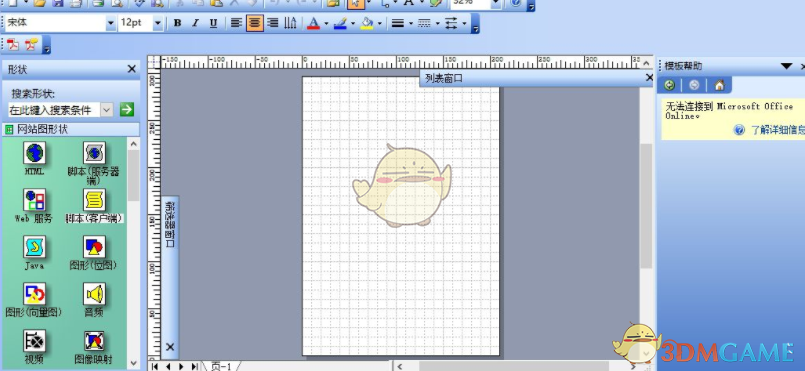805x371 pixels.
Task: Close the 形状 shapes panel
Action: pos(131,69)
